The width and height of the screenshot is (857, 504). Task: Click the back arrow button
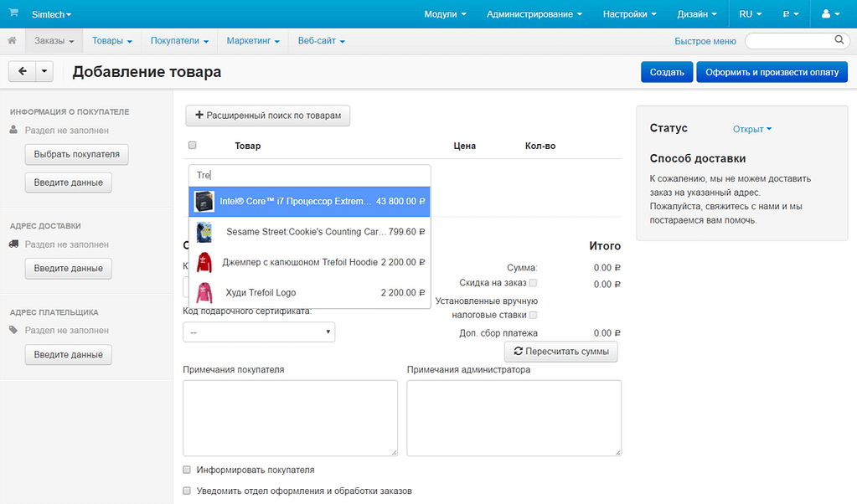point(22,72)
